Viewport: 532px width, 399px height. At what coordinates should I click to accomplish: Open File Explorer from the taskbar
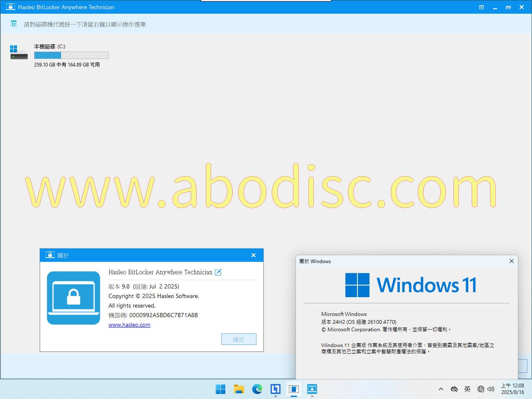coord(239,389)
